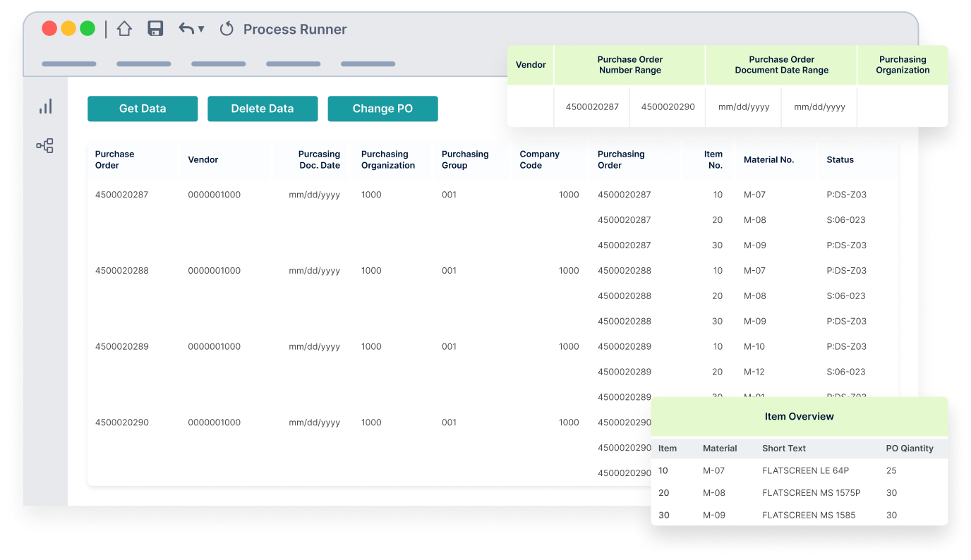
Task: Open the analytics bar chart panel
Action: (x=45, y=106)
